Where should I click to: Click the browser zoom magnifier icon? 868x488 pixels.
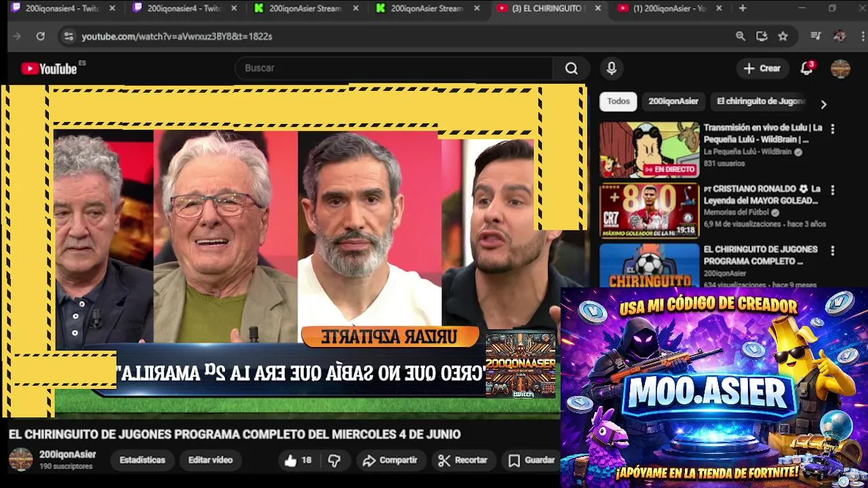[741, 36]
